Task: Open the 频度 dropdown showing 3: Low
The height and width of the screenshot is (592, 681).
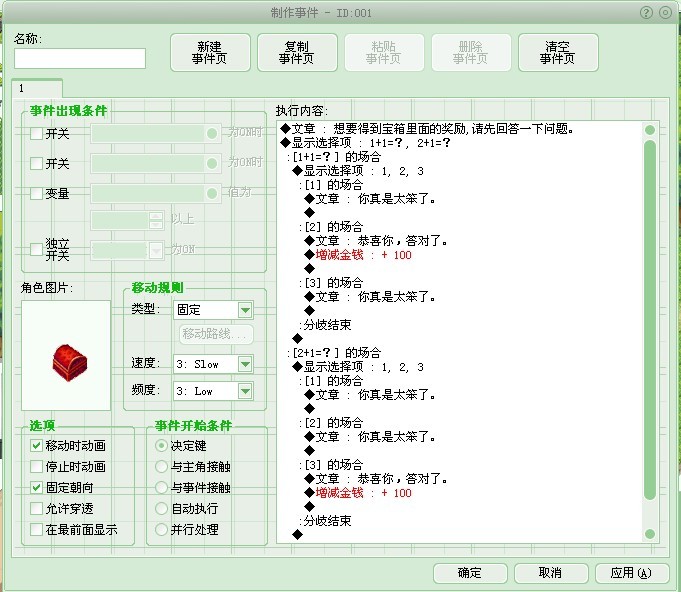Action: click(x=213, y=391)
